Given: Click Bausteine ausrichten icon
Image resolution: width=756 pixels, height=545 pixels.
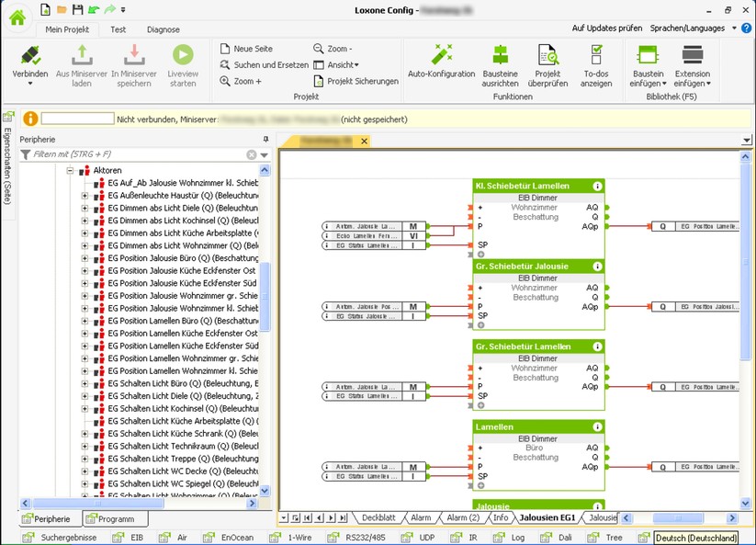Looking at the screenshot, I should coord(501,54).
